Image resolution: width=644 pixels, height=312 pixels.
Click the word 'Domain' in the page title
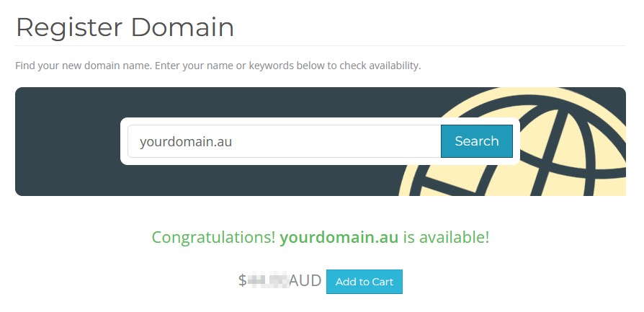pos(182,27)
